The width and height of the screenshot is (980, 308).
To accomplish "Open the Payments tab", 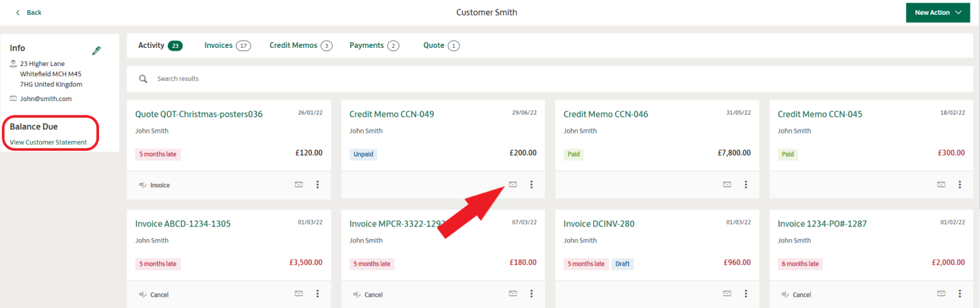I will pos(374,45).
